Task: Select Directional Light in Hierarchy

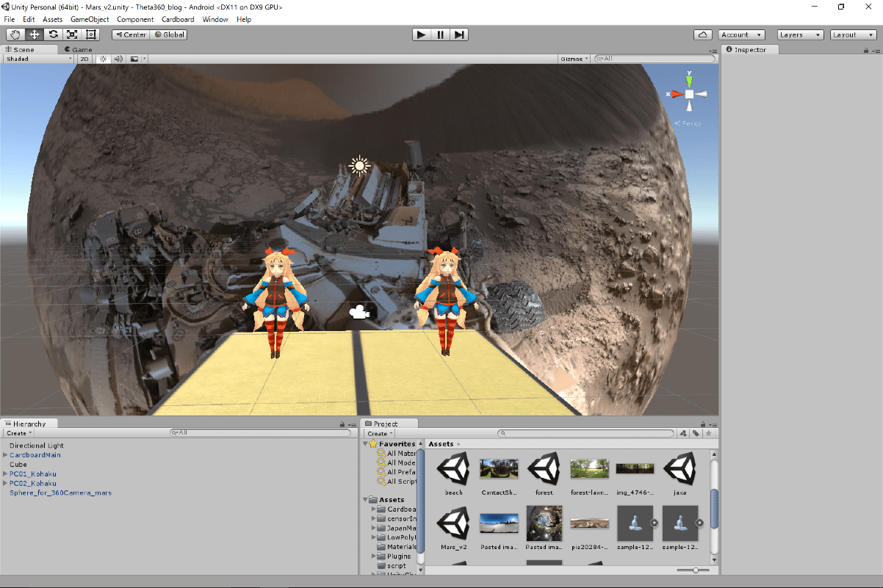Action: point(37,446)
